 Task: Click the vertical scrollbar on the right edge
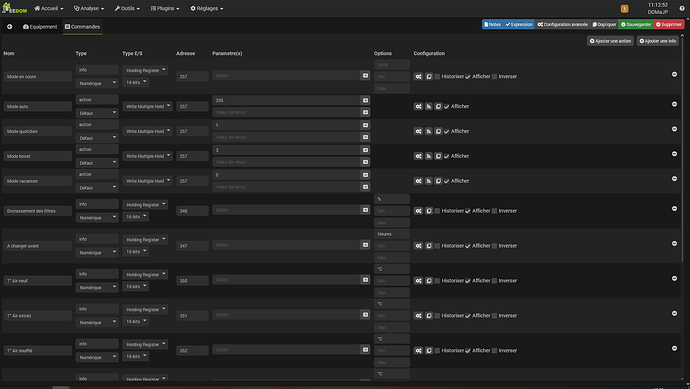pyautogui.click(x=683, y=207)
